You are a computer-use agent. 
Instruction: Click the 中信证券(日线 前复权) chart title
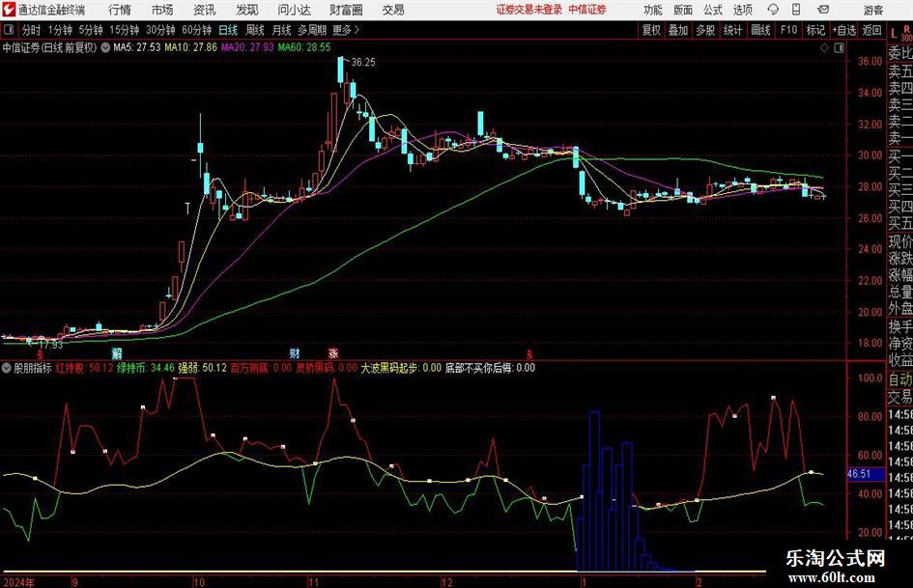[x=49, y=47]
